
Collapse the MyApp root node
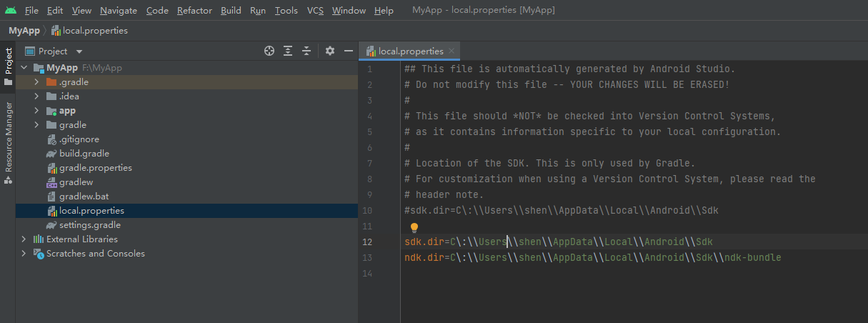coord(24,68)
